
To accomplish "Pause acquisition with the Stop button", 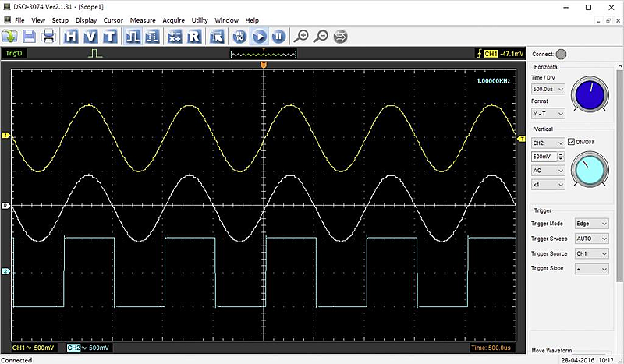I will click(x=279, y=36).
